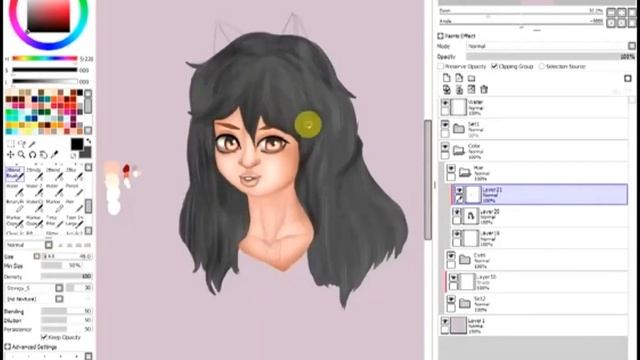Create a new normal layer

(447, 78)
